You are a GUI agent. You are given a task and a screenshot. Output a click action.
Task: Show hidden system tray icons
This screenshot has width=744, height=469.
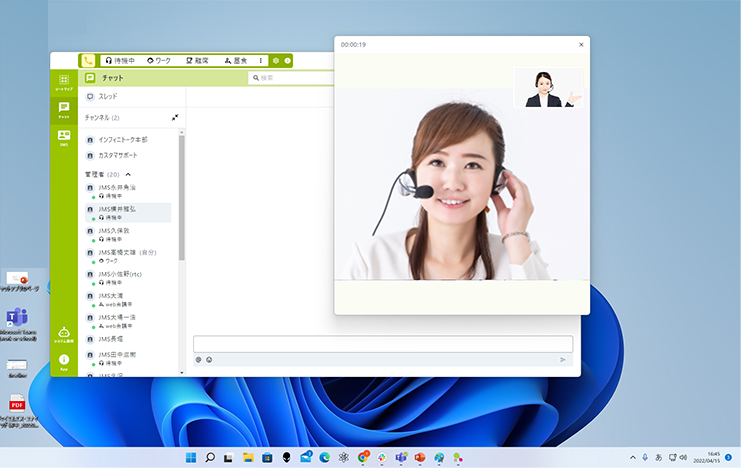click(633, 458)
